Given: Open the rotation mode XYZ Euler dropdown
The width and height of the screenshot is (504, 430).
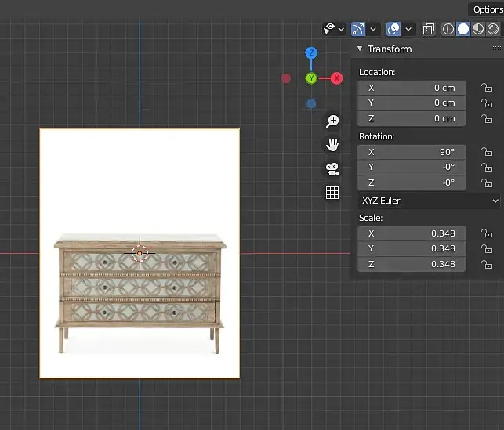Looking at the screenshot, I should 428,201.
